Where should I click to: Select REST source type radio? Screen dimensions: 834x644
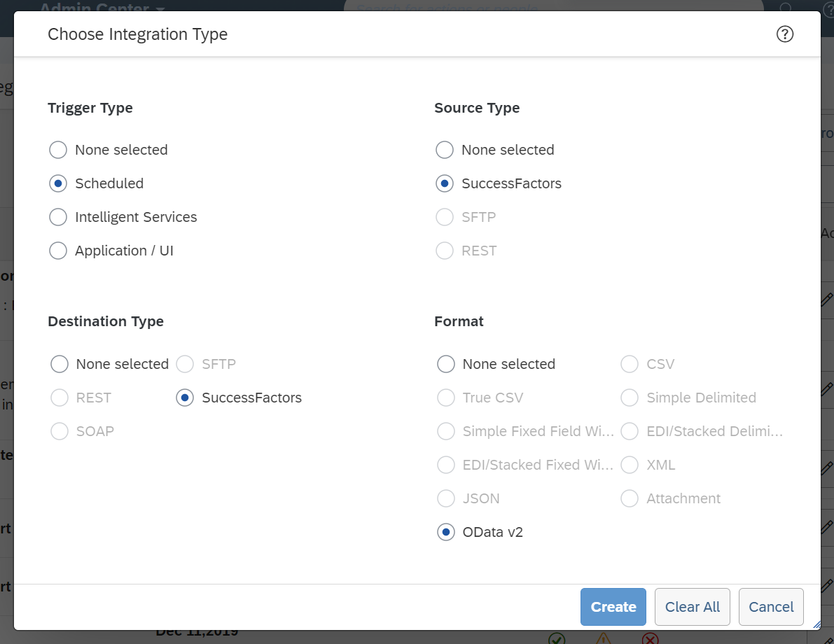445,251
